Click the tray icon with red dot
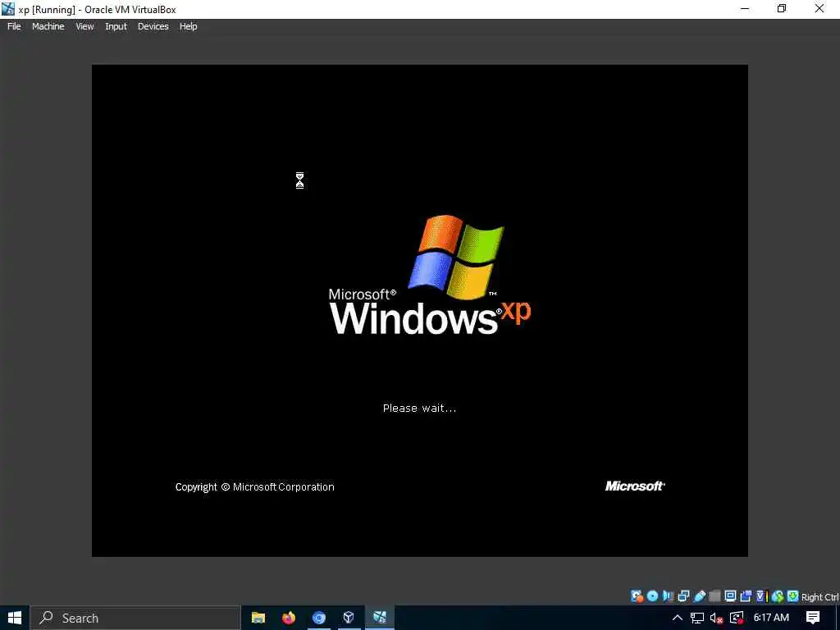 737,618
